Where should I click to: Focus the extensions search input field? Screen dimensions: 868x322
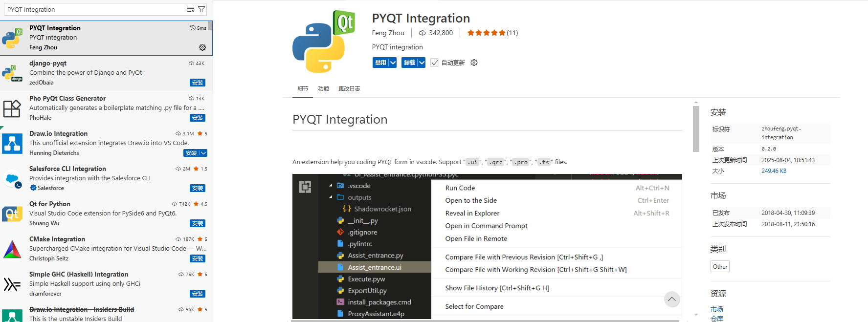[95, 9]
